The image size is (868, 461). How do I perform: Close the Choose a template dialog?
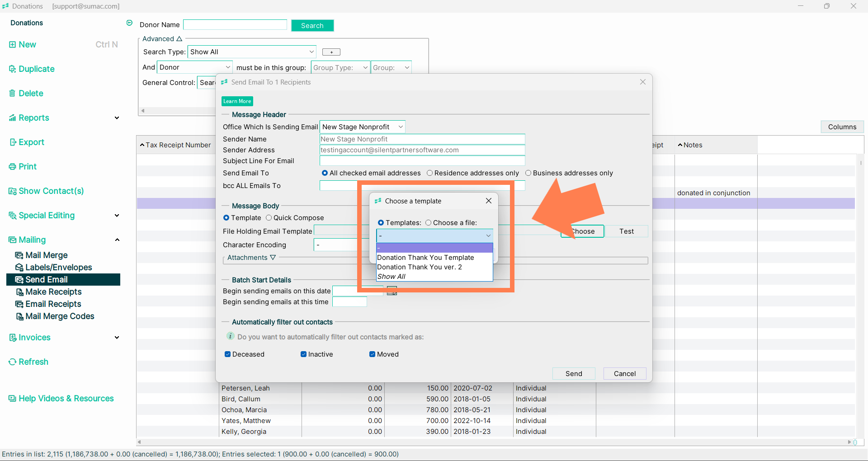489,201
